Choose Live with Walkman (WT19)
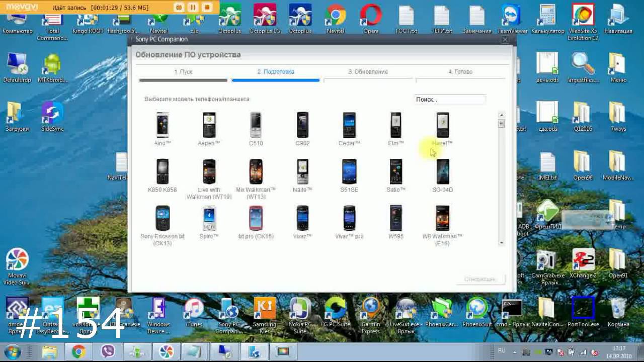Image resolution: width=644 pixels, height=362 pixels. [x=209, y=179]
